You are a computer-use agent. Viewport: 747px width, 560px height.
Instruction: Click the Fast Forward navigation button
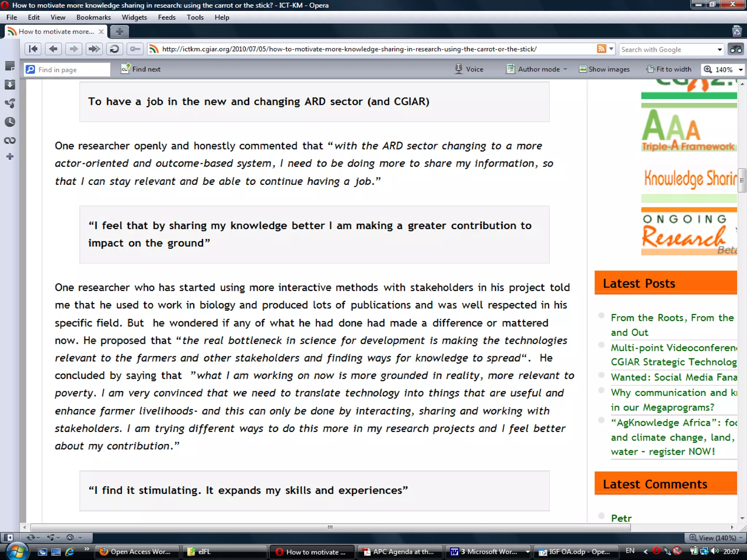(94, 49)
